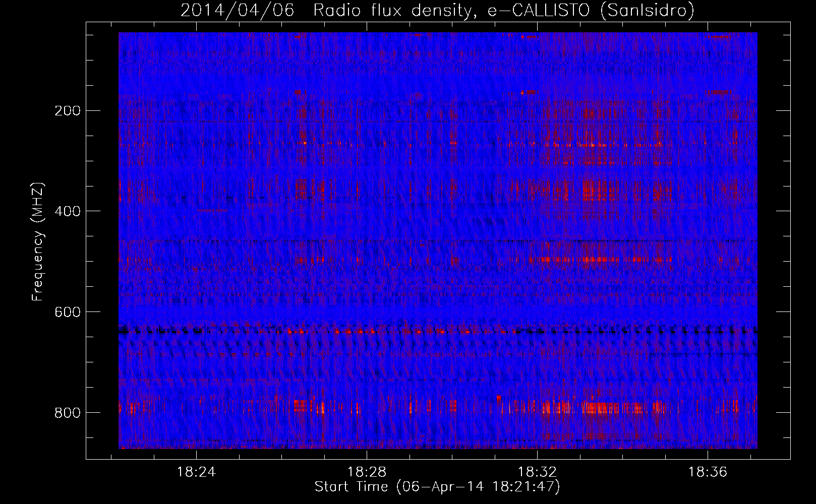Click the Start Time axis caption
The height and width of the screenshot is (504, 816).
click(437, 487)
